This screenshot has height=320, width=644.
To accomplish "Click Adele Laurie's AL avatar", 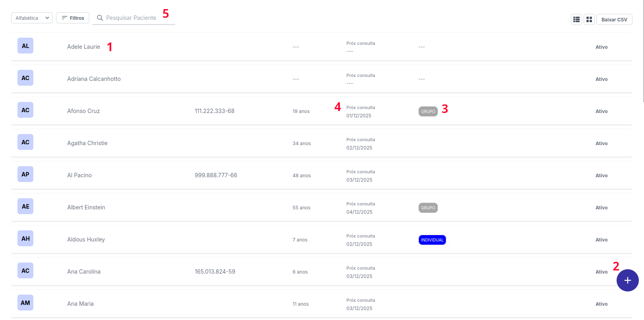I will pyautogui.click(x=25, y=46).
